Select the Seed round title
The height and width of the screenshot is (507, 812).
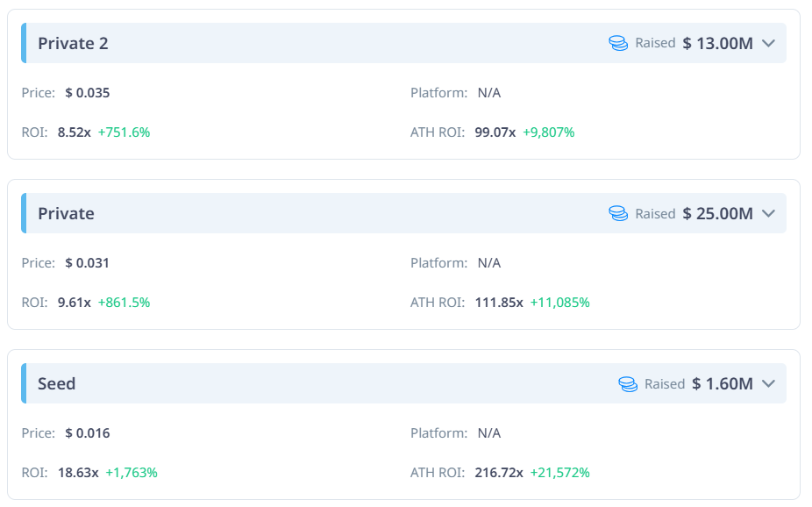pyautogui.click(x=56, y=383)
